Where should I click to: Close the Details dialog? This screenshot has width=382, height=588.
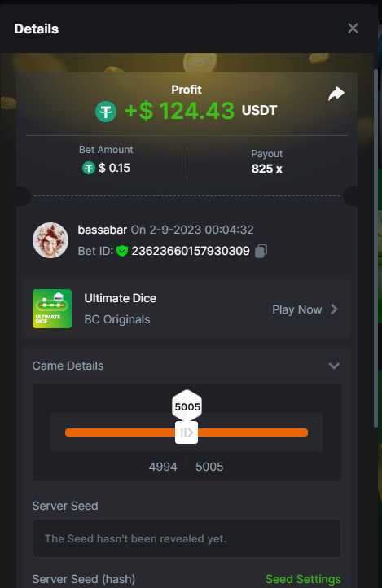click(x=353, y=29)
